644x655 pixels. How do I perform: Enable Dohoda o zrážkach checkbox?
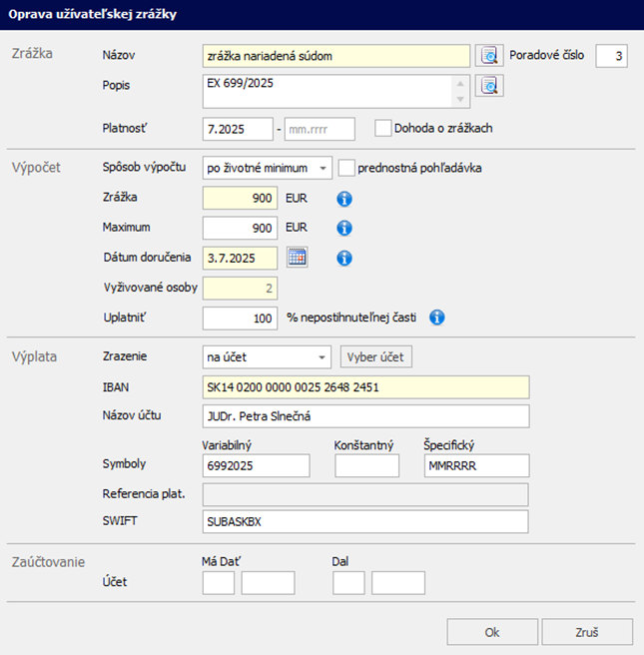[x=383, y=128]
